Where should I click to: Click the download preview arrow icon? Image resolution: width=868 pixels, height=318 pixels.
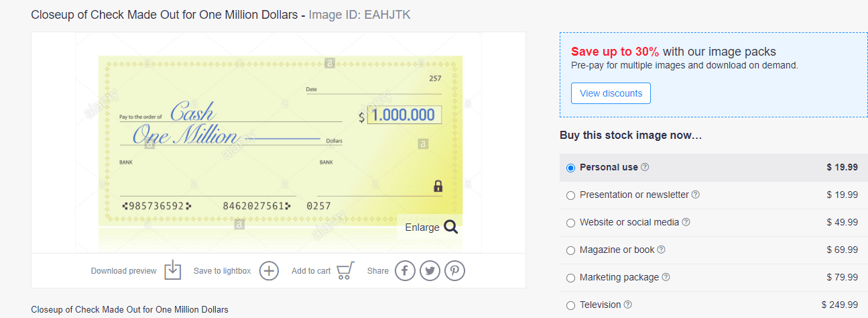(x=173, y=270)
